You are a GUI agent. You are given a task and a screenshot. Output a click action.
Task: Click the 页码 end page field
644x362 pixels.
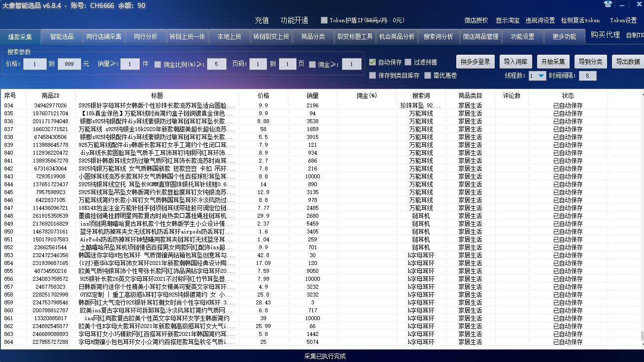point(287,64)
